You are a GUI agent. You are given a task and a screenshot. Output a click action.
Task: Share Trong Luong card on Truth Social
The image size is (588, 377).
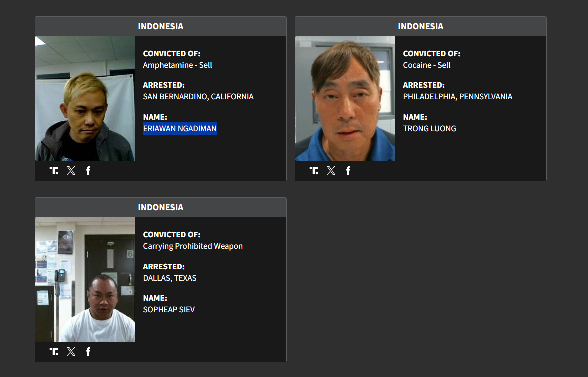pyautogui.click(x=314, y=171)
